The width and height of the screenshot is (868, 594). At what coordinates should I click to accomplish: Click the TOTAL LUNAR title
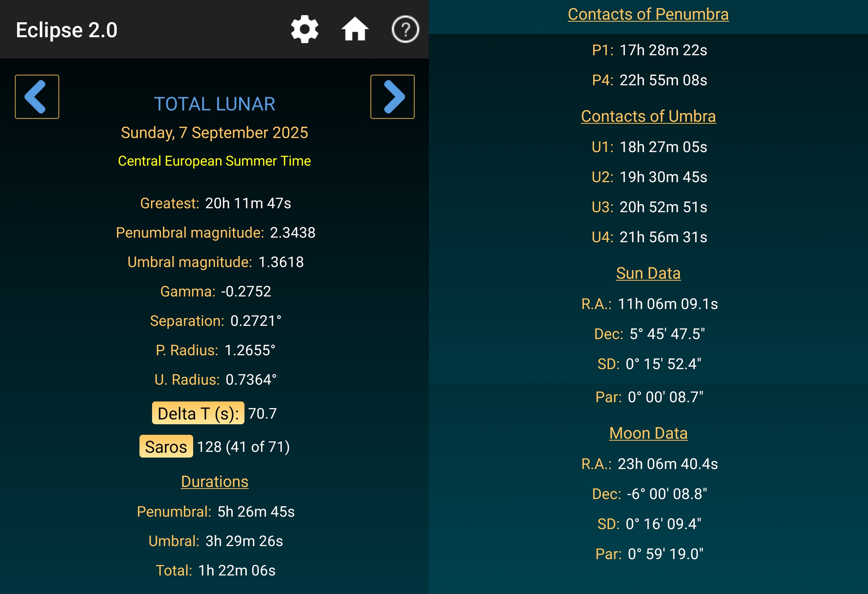point(214,104)
